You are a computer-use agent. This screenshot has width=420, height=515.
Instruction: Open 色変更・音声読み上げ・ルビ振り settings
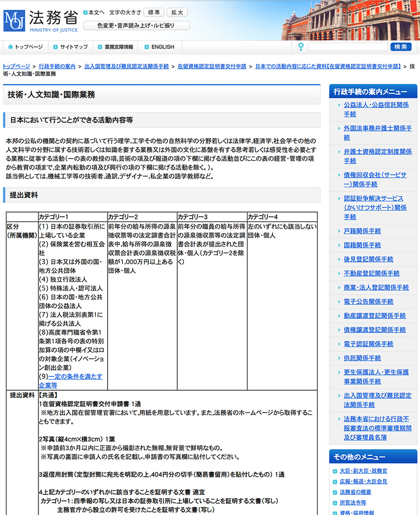(136, 25)
